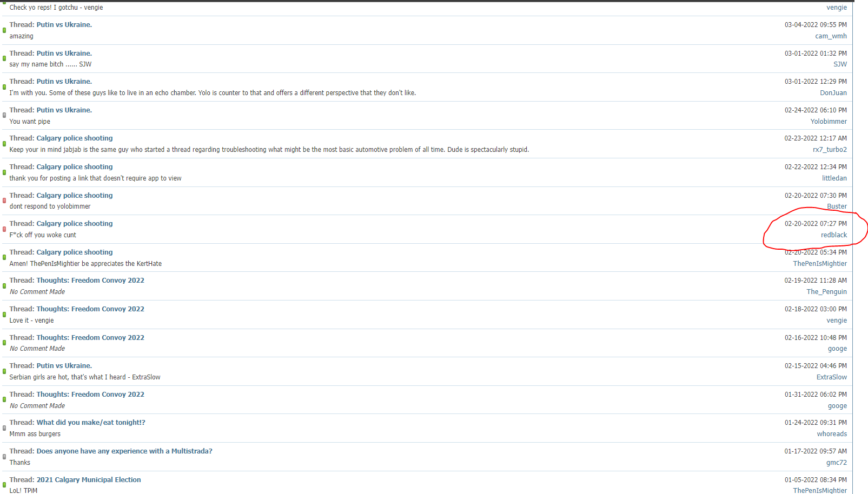The height and width of the screenshot is (494, 868).
Task: Click 'Check yo reps! I gotchu' comment
Action: pyautogui.click(x=56, y=8)
